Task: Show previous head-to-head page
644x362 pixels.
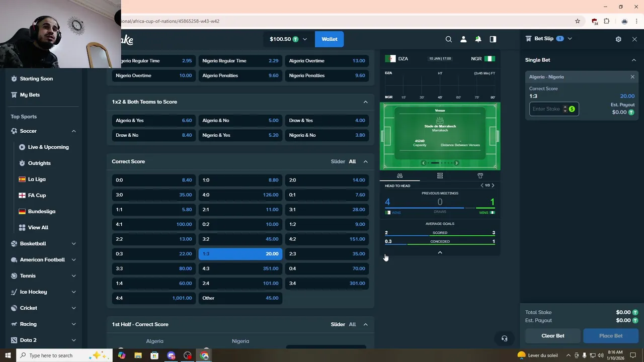Action: tap(481, 186)
